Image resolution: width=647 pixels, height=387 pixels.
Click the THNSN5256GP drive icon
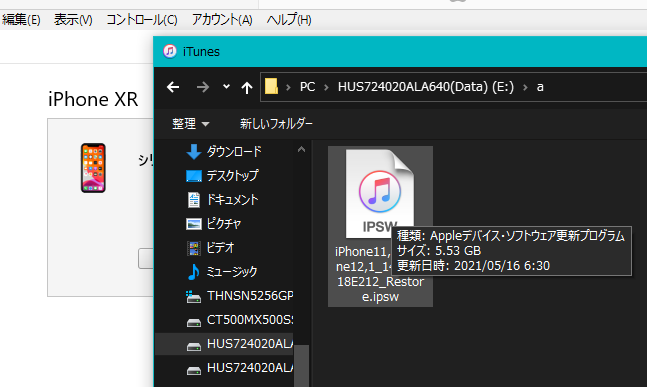193,297
